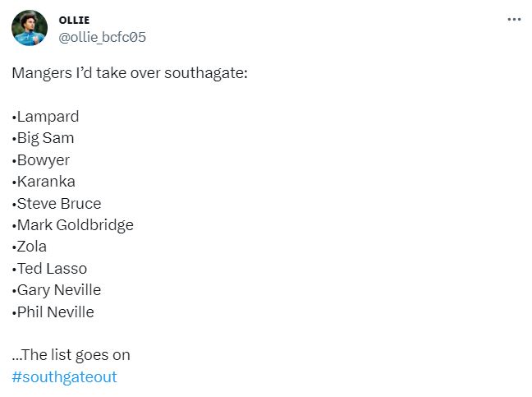The height and width of the screenshot is (397, 532).
Task: Click the Zola bullet line
Action: pos(30,247)
